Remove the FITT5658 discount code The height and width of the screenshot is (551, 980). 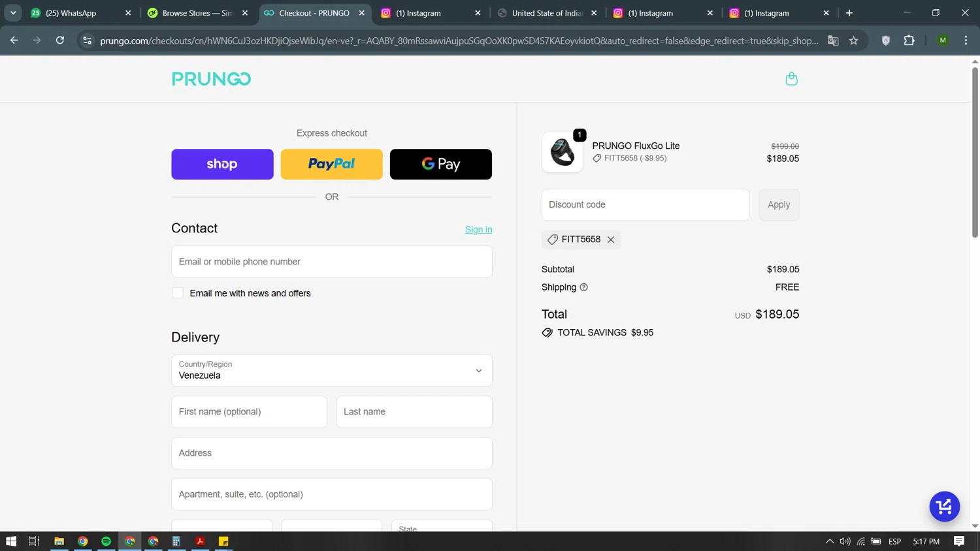tap(611, 240)
